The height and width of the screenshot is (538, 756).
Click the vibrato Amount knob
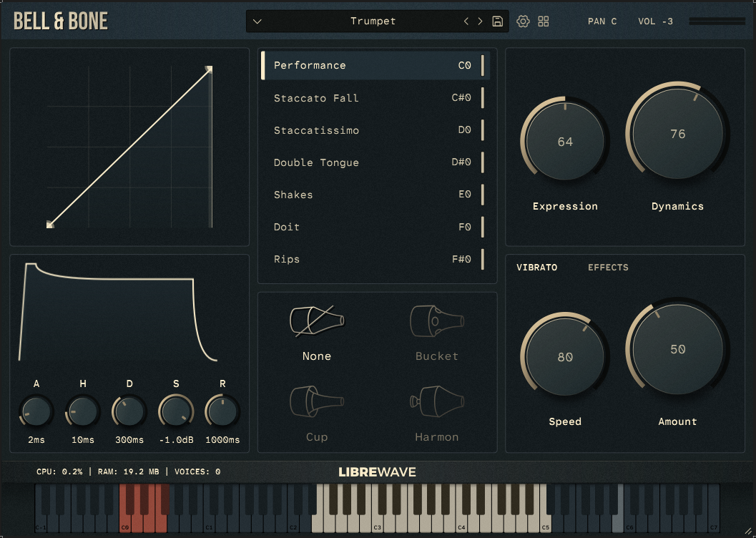point(677,349)
